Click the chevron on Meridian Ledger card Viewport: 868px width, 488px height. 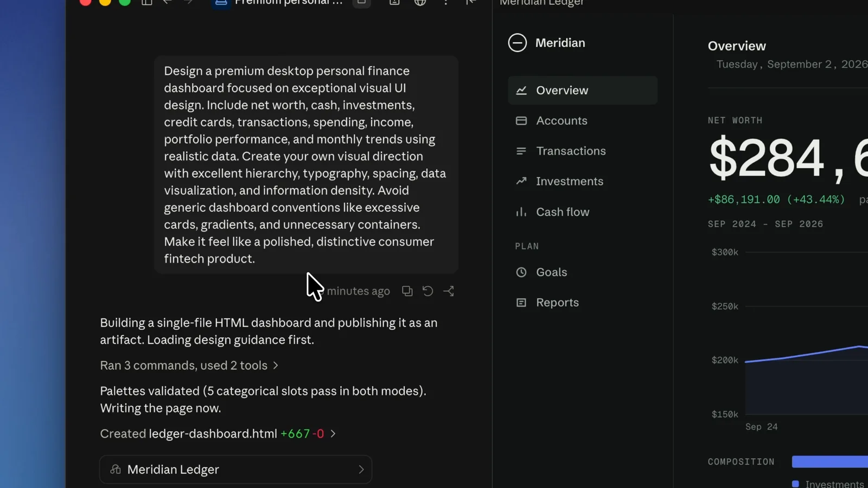click(x=361, y=470)
